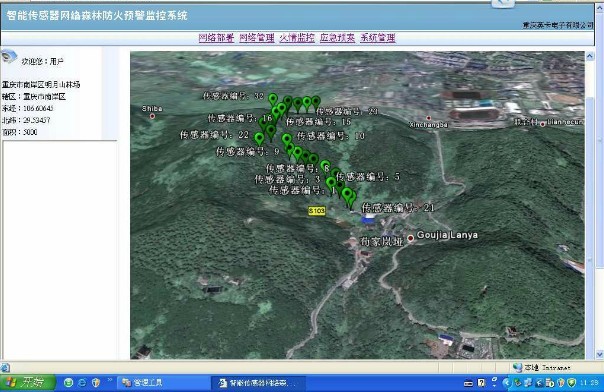This screenshot has height=392, width=604.
Task: Open Internet Explorer from the quick launch
Action: point(82,382)
